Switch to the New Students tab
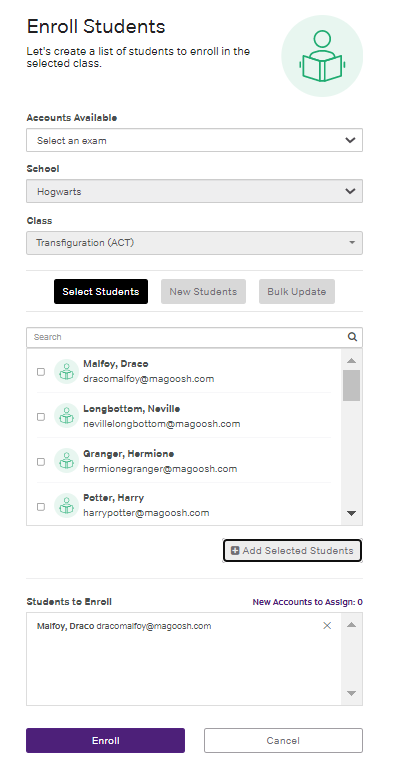The height and width of the screenshot is (762, 404). pos(203,292)
